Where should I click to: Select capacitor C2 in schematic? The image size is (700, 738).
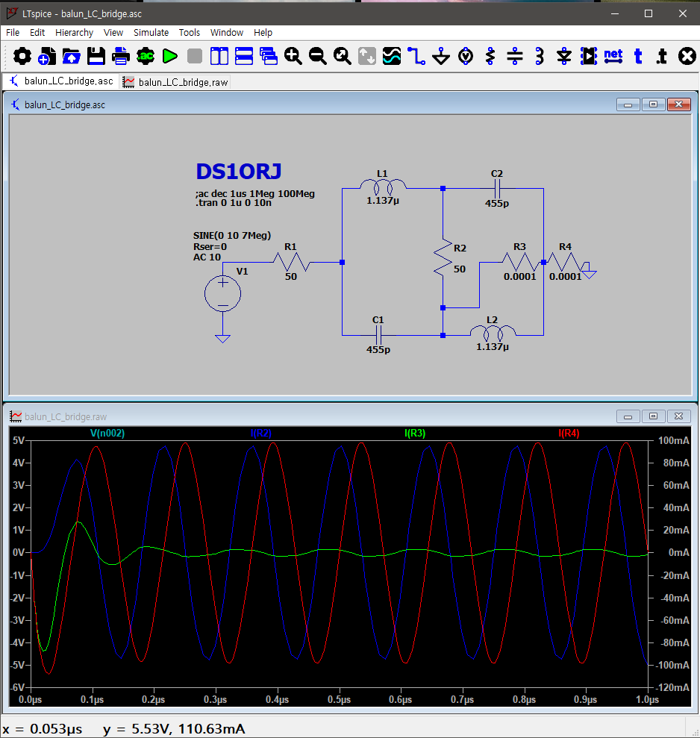pos(497,189)
